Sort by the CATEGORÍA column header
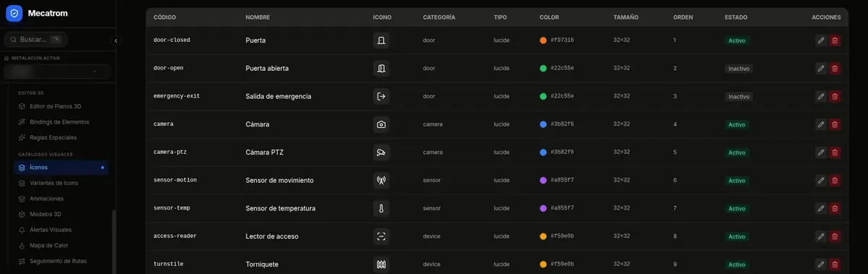Screen dimensions: 868x274 439,17
